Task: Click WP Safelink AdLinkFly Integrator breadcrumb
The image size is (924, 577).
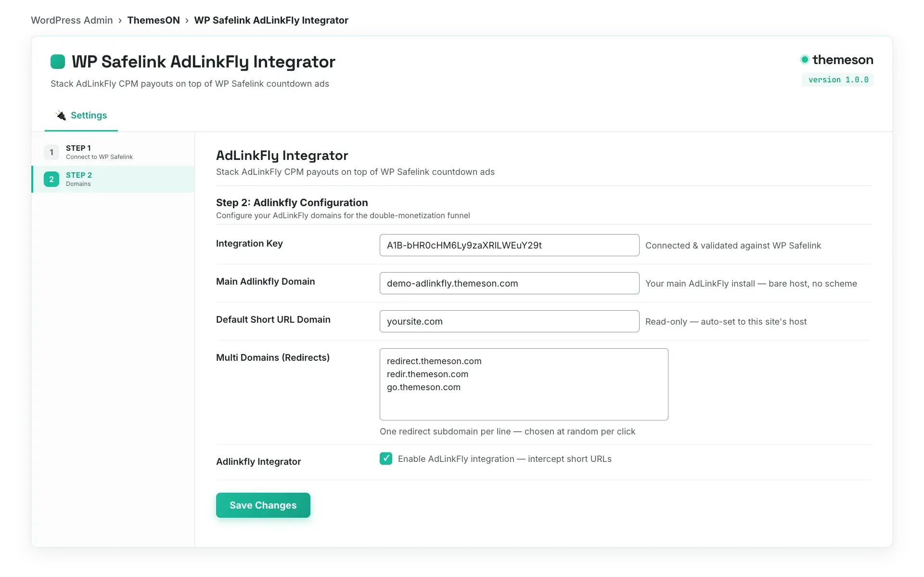Action: [271, 20]
